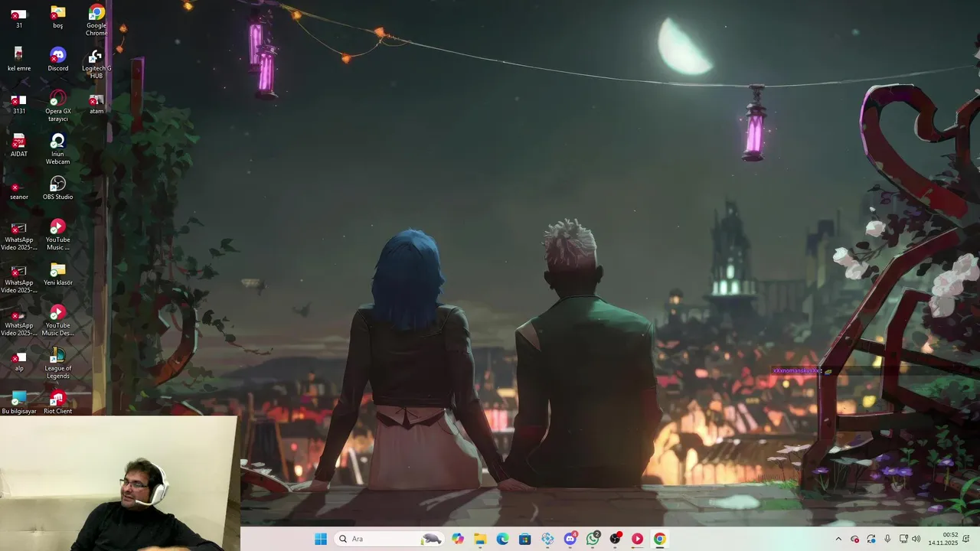Select the League of Legends shortcut
The width and height of the screenshot is (980, 551).
point(58,364)
